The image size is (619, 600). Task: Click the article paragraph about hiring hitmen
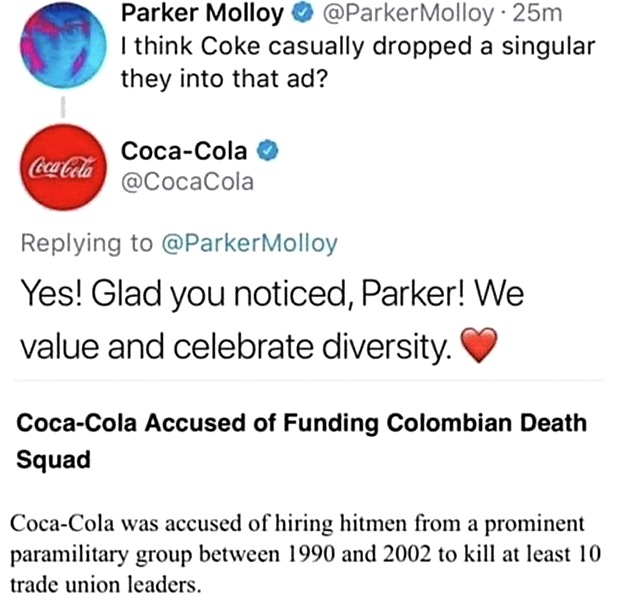tap(306, 551)
